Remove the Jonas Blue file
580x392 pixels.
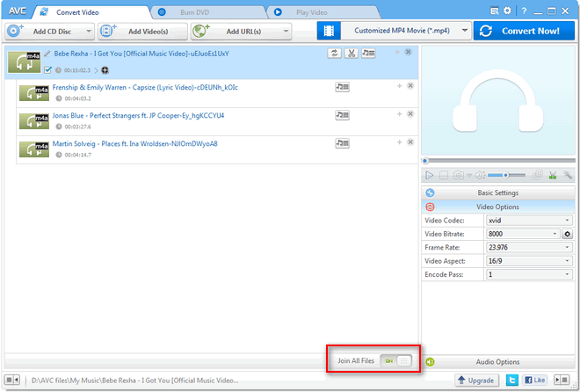(x=410, y=114)
